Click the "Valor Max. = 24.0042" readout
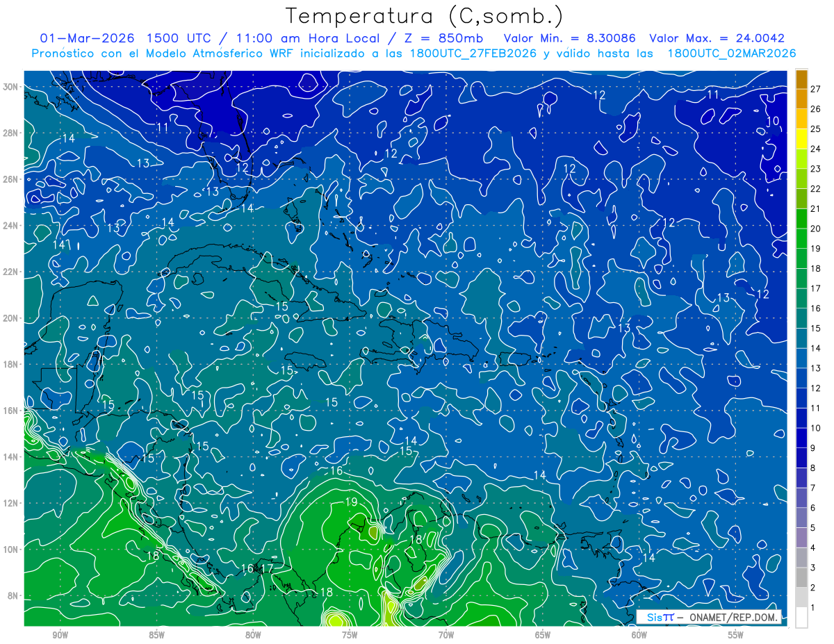The image size is (834, 644). tap(717, 38)
